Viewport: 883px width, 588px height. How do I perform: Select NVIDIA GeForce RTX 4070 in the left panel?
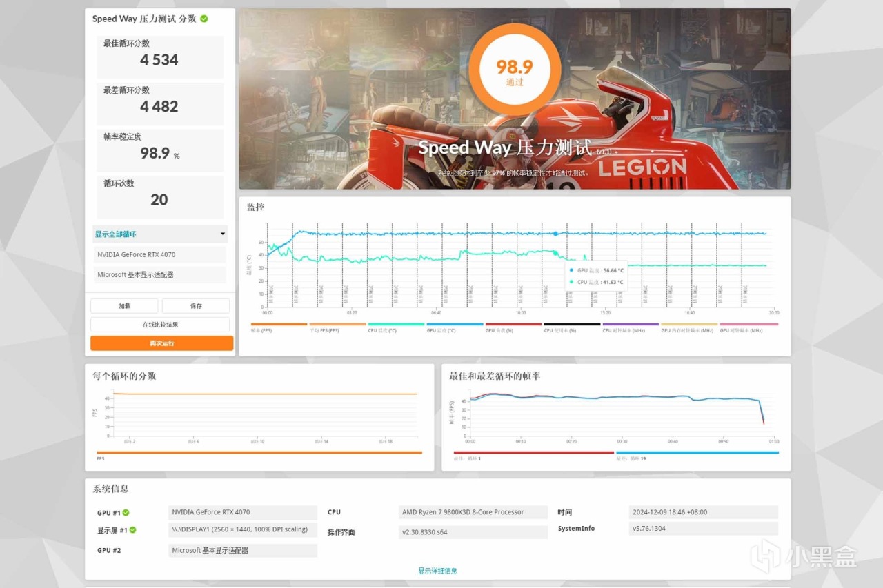(160, 254)
